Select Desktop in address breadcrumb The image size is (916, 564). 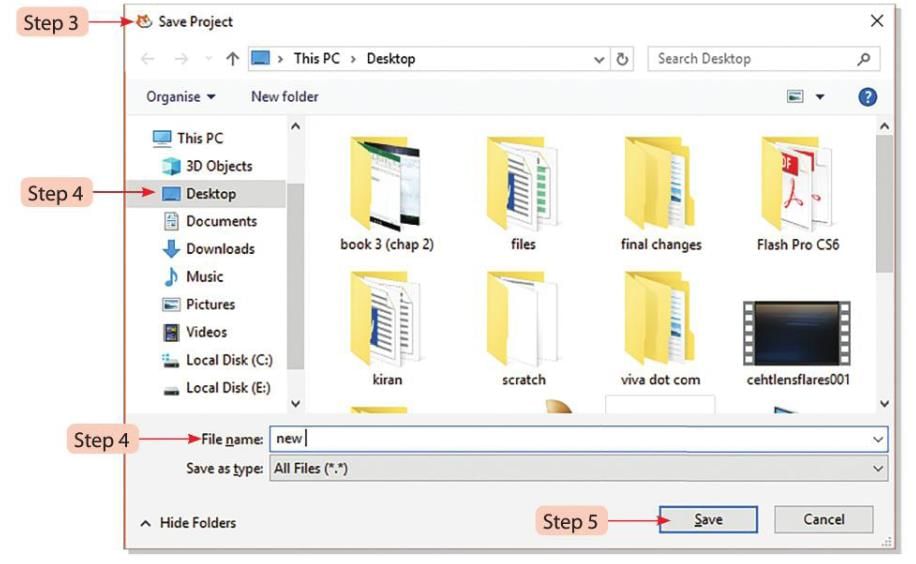click(391, 58)
